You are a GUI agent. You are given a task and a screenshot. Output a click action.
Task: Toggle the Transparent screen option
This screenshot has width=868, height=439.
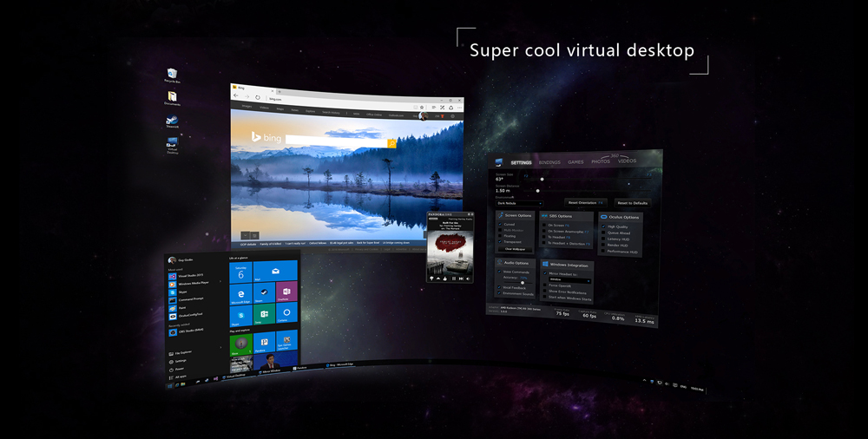tap(501, 242)
